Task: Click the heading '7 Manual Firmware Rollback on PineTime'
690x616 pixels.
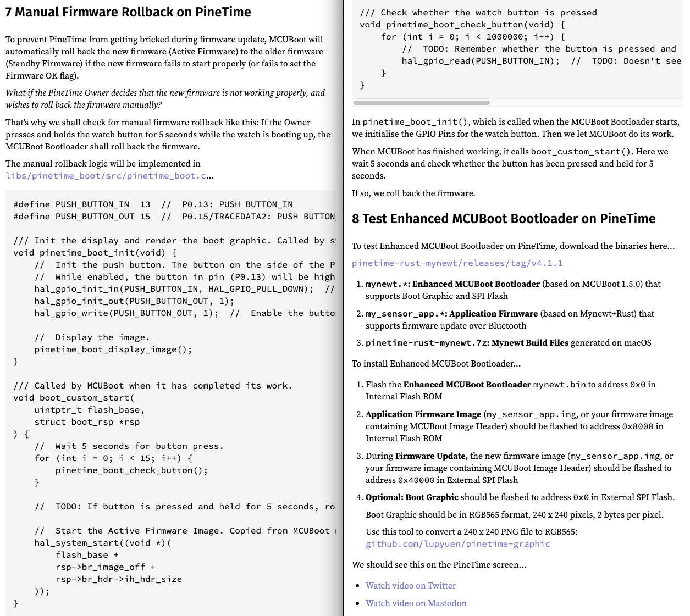Action: pos(128,12)
